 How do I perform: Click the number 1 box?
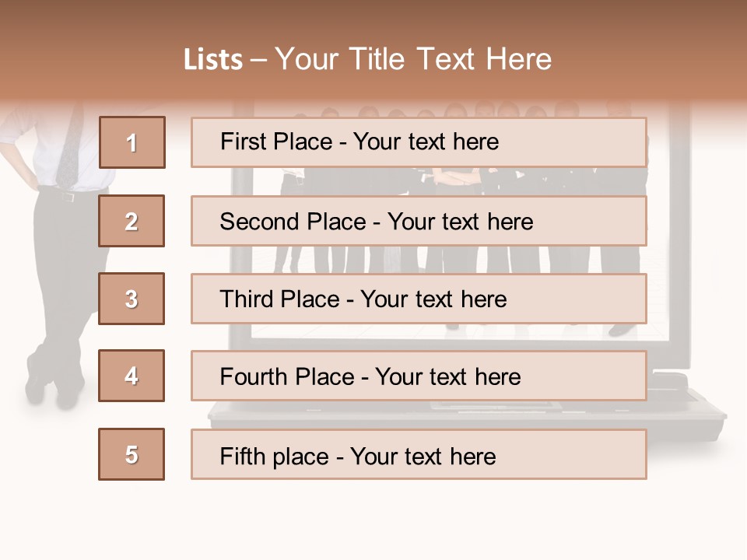132,142
